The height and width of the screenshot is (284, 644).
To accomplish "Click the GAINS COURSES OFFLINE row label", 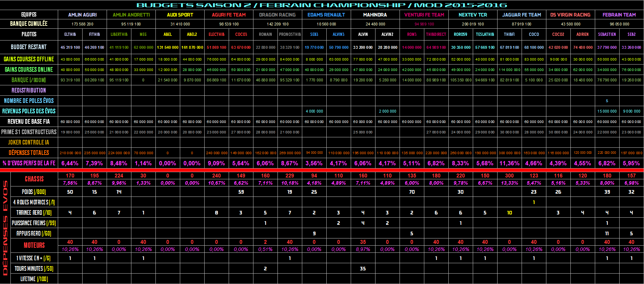I will [x=29, y=59].
